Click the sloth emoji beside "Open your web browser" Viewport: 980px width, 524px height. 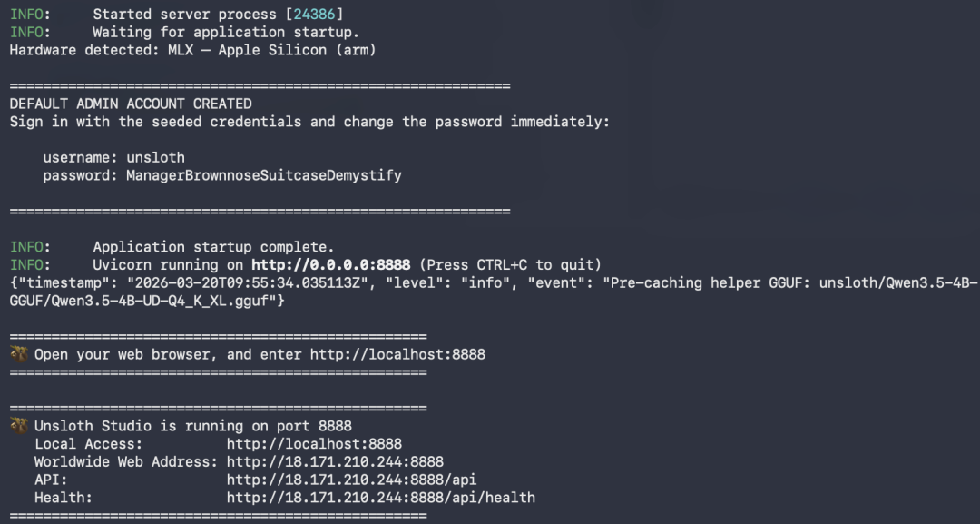pyautogui.click(x=19, y=354)
